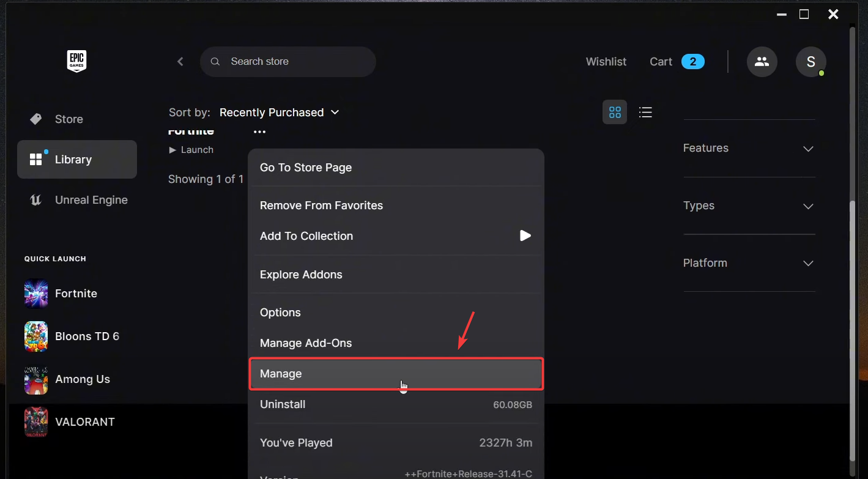Click the 60.08GB install size text
Viewport: 868px width, 479px height.
[x=513, y=405]
